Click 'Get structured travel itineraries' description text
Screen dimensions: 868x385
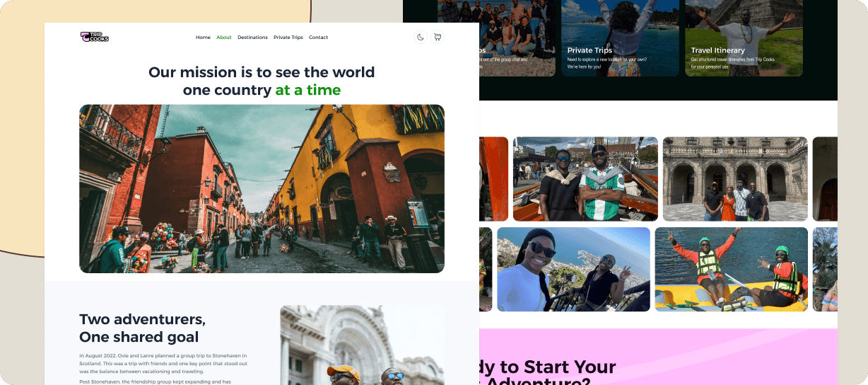732,64
